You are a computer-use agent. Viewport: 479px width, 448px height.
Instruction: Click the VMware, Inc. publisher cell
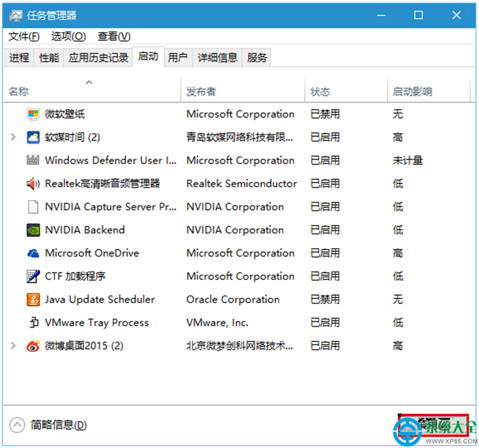(217, 323)
